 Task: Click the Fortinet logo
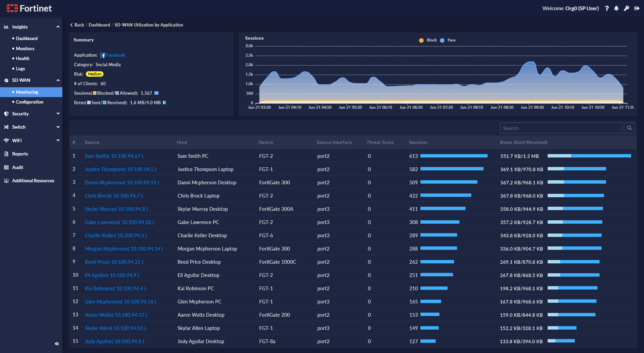[x=29, y=8]
